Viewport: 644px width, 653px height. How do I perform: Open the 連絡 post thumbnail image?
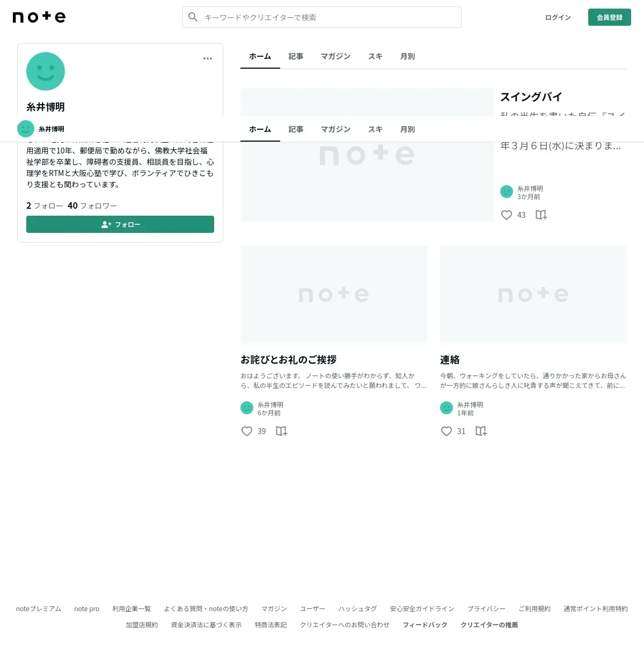(x=533, y=294)
